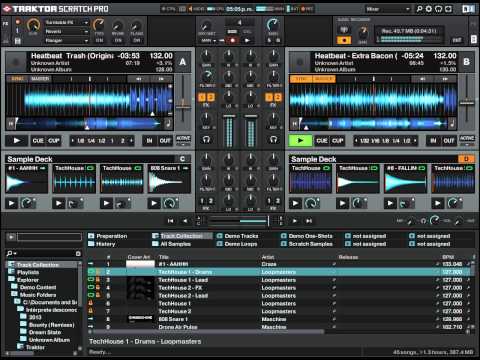Image resolution: width=480 pixels, height=360 pixels.
Task: Open the layout selector dropdown Mixer
Action: tap(387, 9)
